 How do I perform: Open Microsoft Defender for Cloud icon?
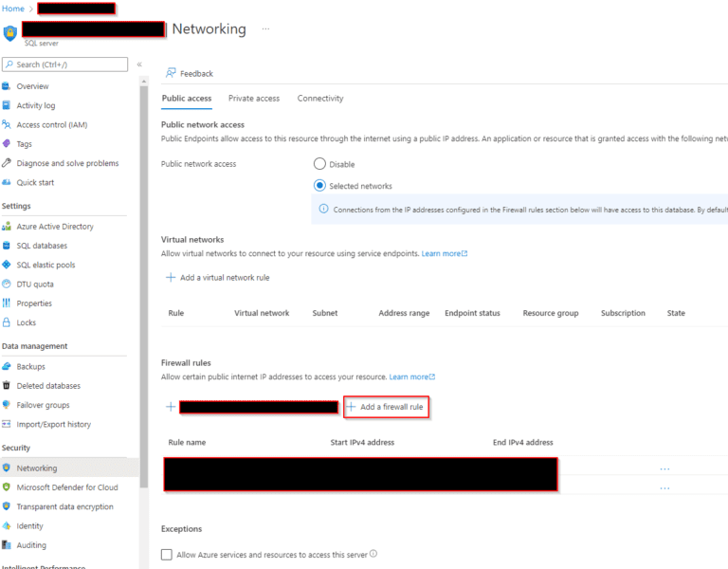[x=7, y=487]
